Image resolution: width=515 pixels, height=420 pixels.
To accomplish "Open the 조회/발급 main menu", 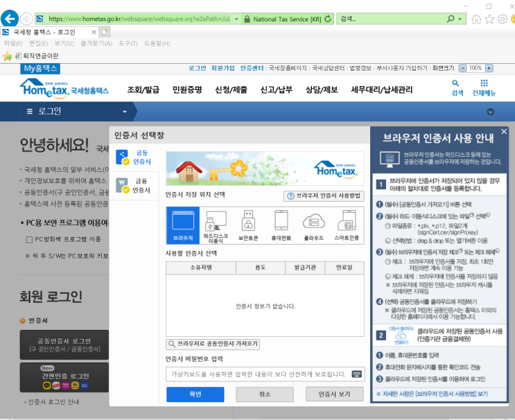I will 143,89.
